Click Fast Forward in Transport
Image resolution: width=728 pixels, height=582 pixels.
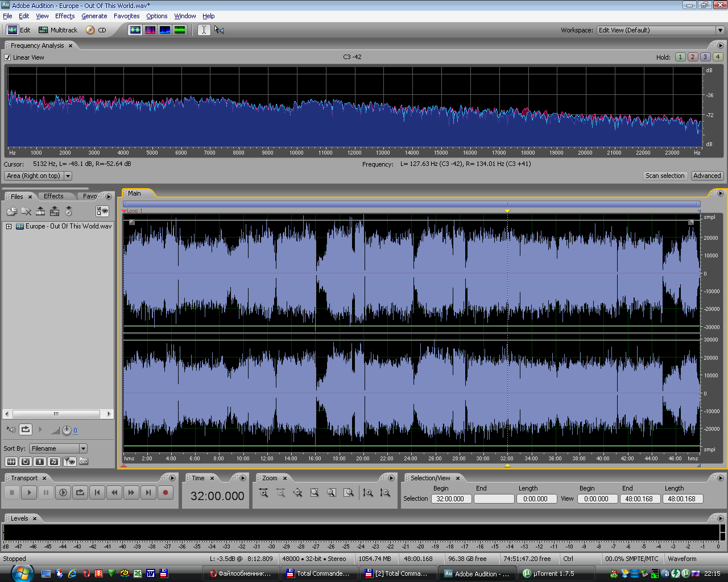(x=131, y=493)
